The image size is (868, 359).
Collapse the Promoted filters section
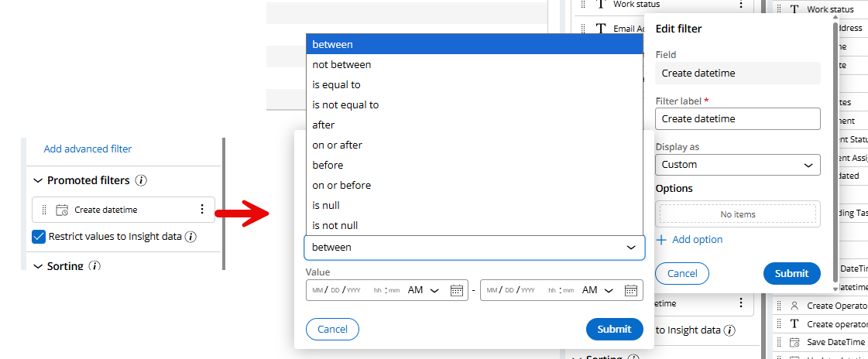38,180
